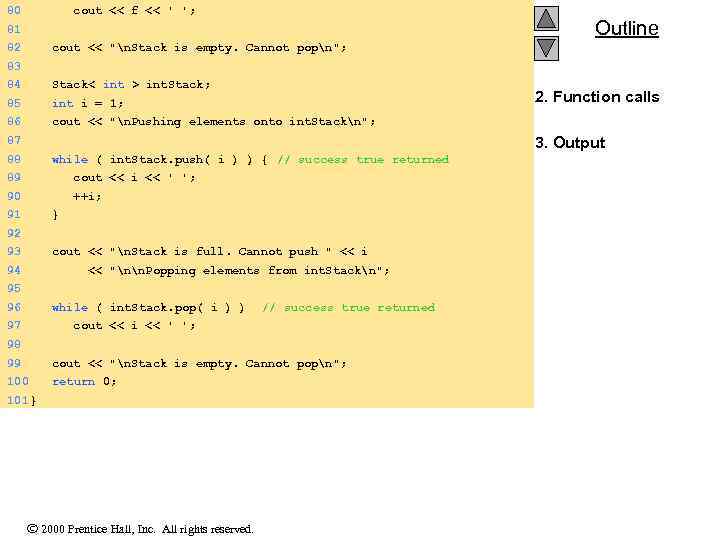Image resolution: width=720 pixels, height=540 pixels.
Task: Select the "2. Function calls" outline entry
Action: (597, 97)
